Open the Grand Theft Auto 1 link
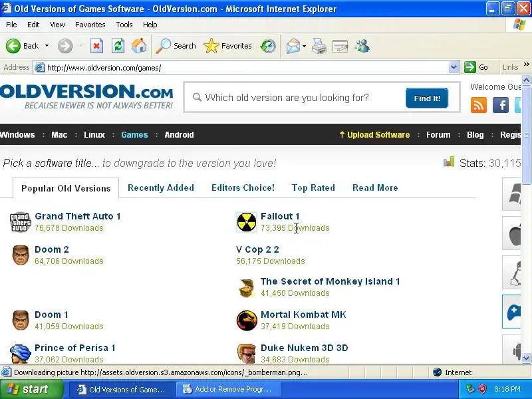The height and width of the screenshot is (399, 532). (x=78, y=216)
